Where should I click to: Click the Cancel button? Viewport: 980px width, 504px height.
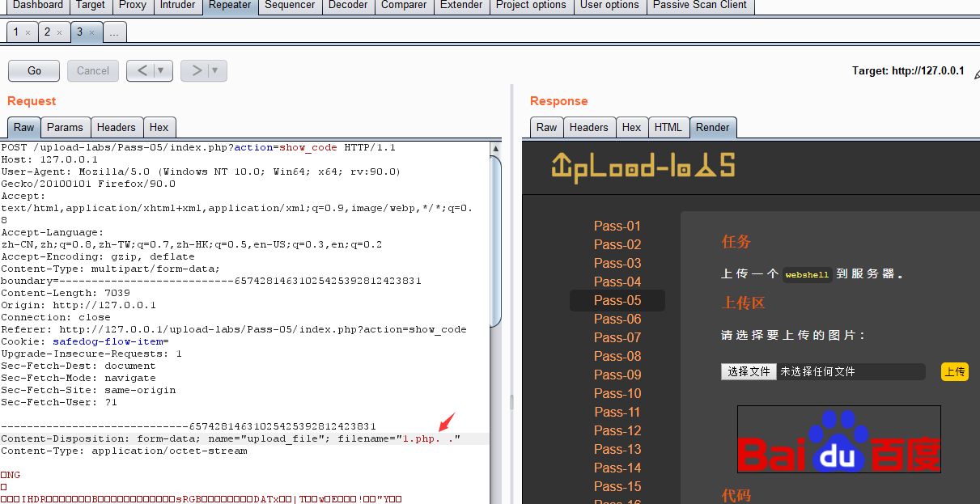(93, 70)
